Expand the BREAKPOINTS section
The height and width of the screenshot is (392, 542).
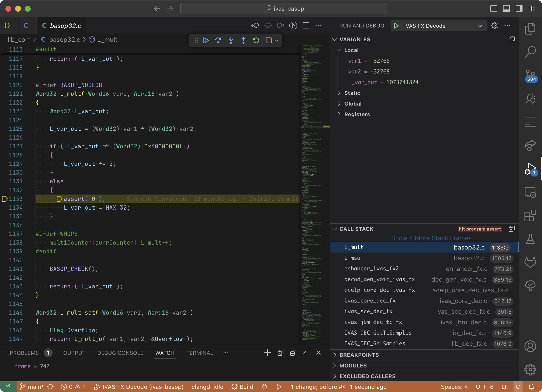359,355
